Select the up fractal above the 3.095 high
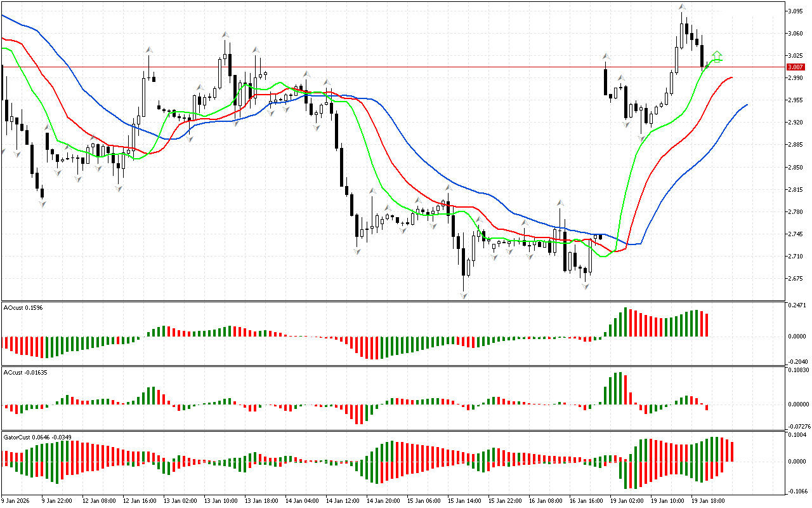This screenshot has width=812, height=508. [x=682, y=7]
